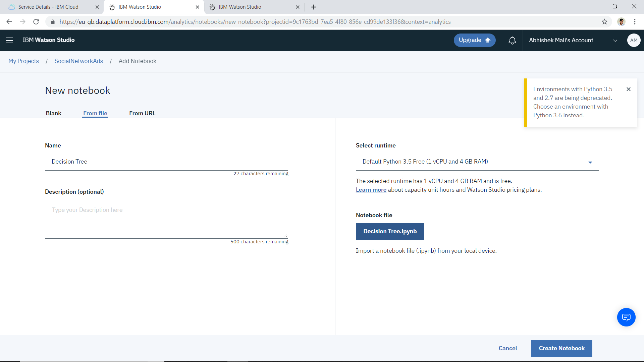The width and height of the screenshot is (644, 362).
Task: Click the Description text area
Action: [166, 219]
